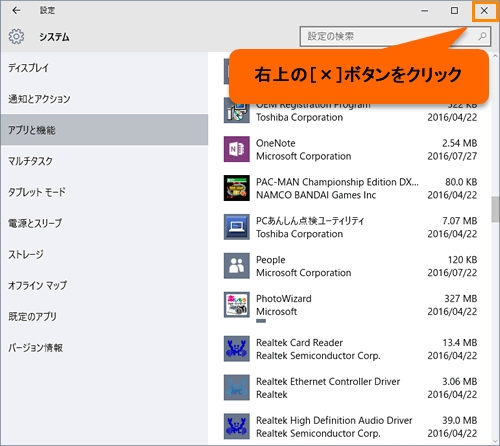Select the OneNote app name
Image resolution: width=500 pixels, height=446 pixels.
(275, 143)
